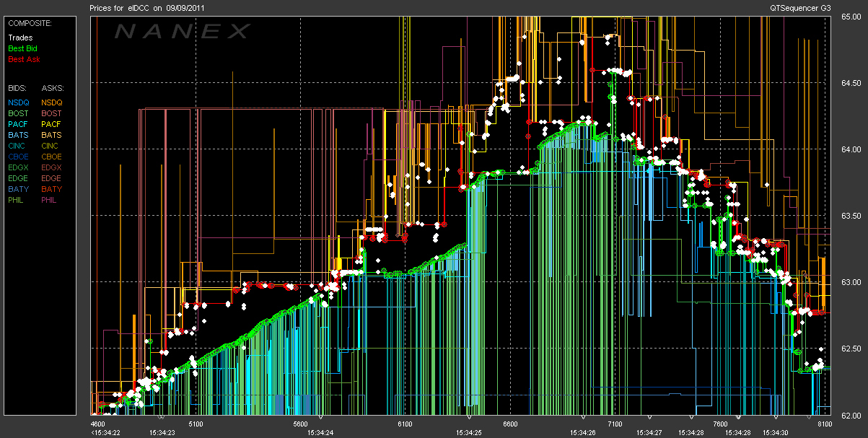Viewport: 868px width, 438px height.
Task: Click the BOST label in the Asks column
Action: coord(51,113)
